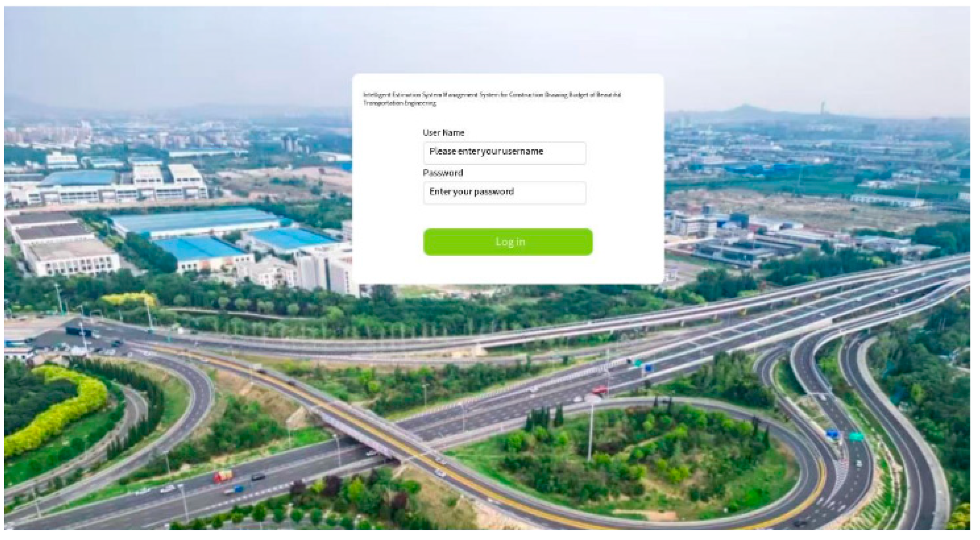Click the circular highway ramp in the background photo

(647, 456)
